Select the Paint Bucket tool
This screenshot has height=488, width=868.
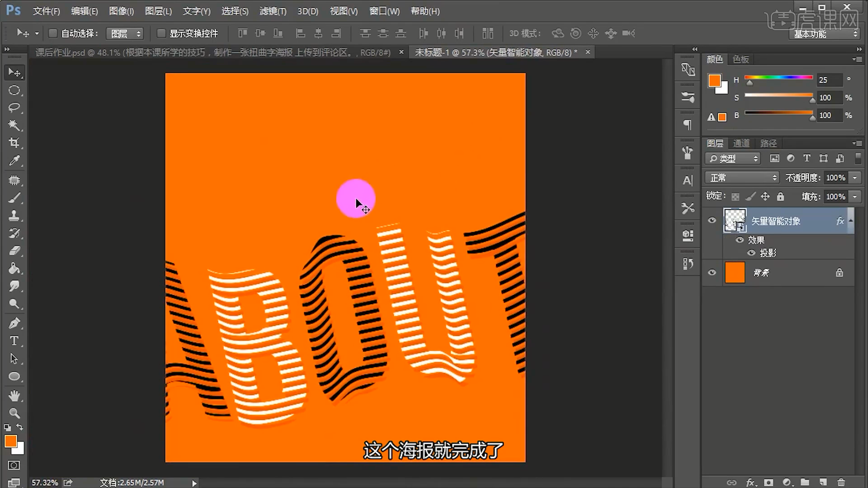(14, 268)
